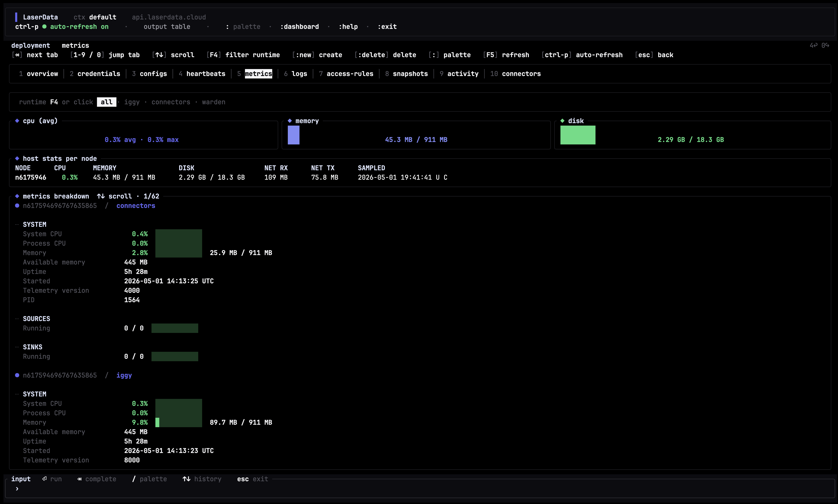
Task: Open the connectors tab
Action: (x=515, y=74)
